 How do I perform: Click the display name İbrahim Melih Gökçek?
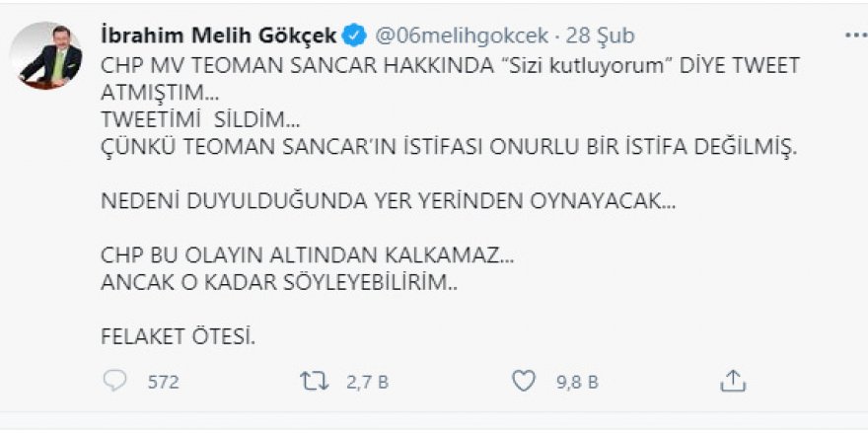(x=218, y=36)
